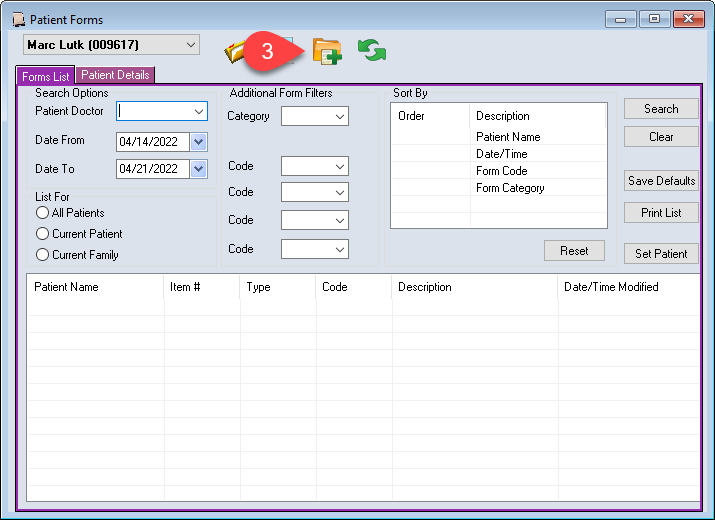
Task: Click the Save Defaults button
Action: coord(661,181)
